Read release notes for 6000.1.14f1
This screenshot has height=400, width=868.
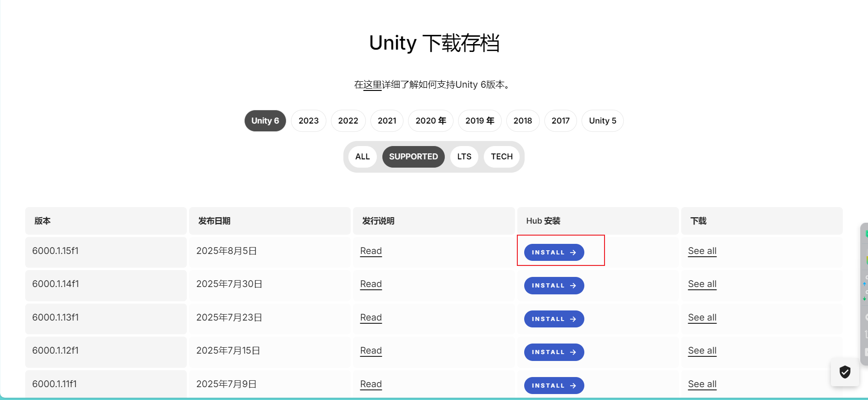(371, 284)
